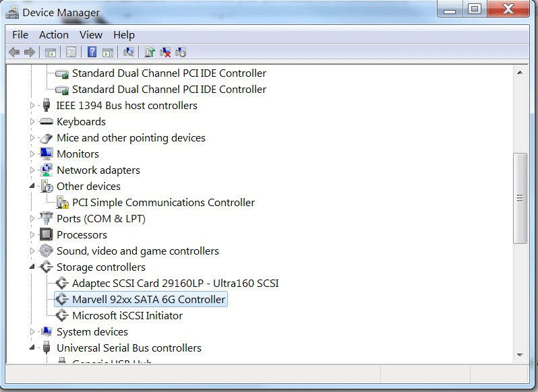Collapse Universal Serial Bus controllers node

tap(32, 348)
